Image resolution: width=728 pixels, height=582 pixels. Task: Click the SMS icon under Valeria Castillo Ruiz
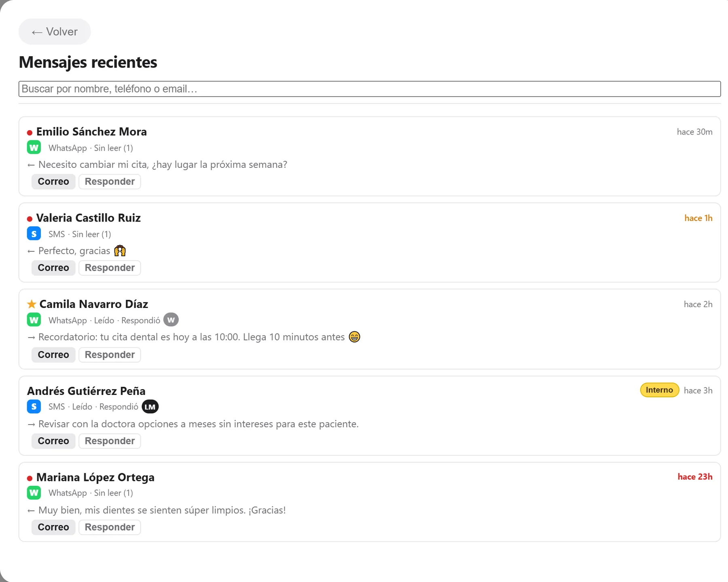tap(34, 234)
